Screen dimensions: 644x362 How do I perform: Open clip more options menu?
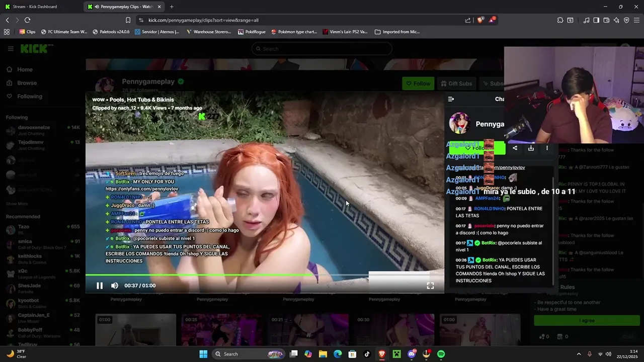click(547, 148)
